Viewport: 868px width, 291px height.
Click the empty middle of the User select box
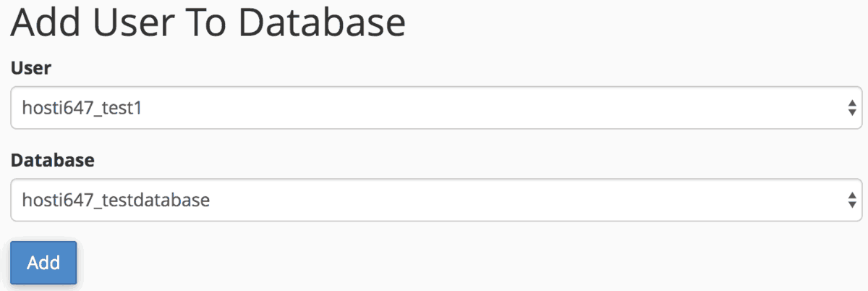(x=470, y=109)
